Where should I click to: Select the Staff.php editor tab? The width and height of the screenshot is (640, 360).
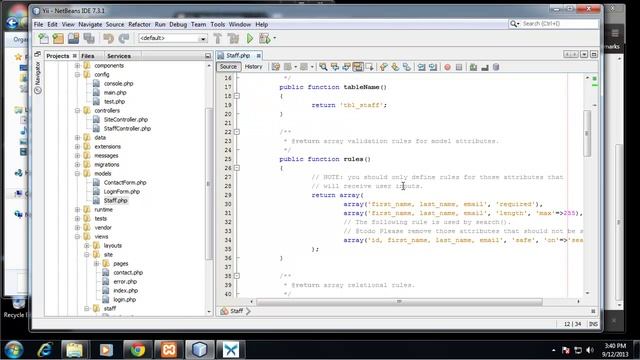pos(238,56)
